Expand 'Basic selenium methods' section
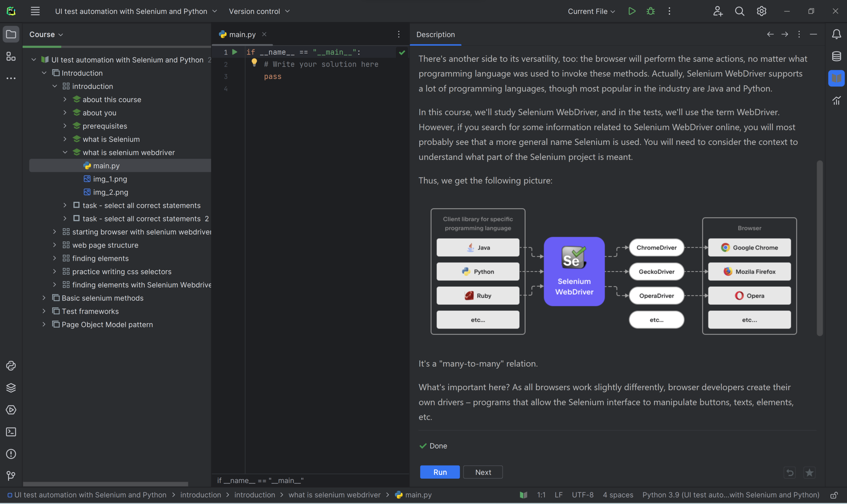 click(x=44, y=298)
